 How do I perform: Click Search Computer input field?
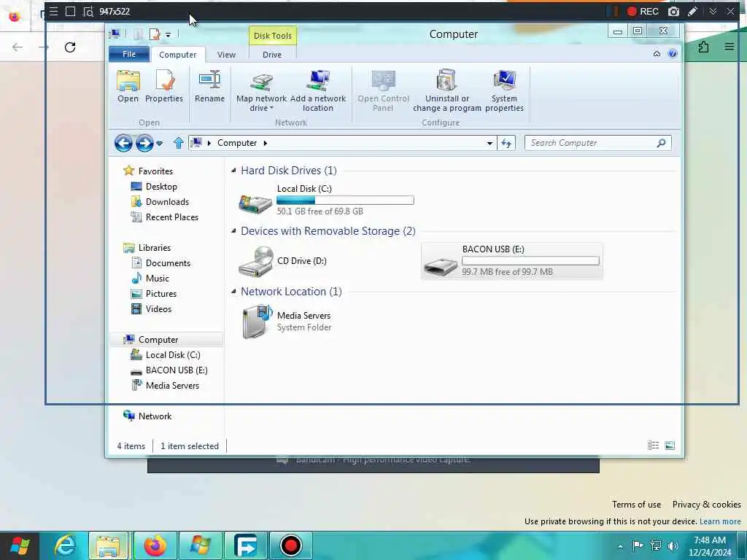[x=591, y=143]
